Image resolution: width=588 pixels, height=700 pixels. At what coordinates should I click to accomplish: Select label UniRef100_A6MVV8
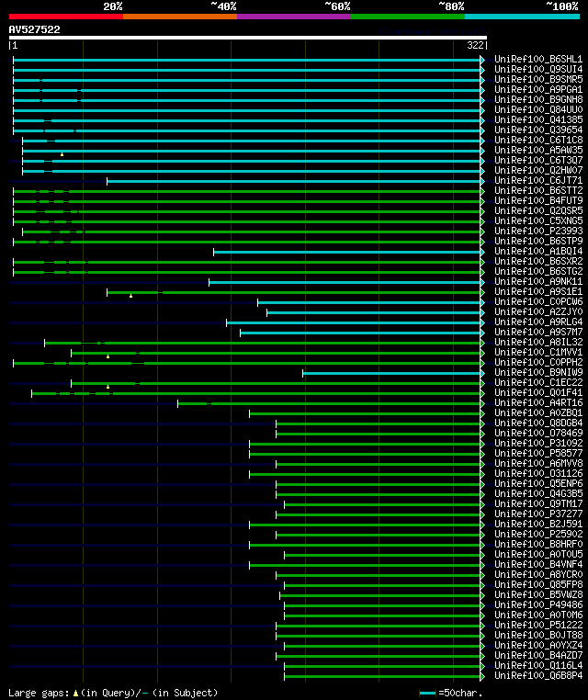pyautogui.click(x=538, y=463)
